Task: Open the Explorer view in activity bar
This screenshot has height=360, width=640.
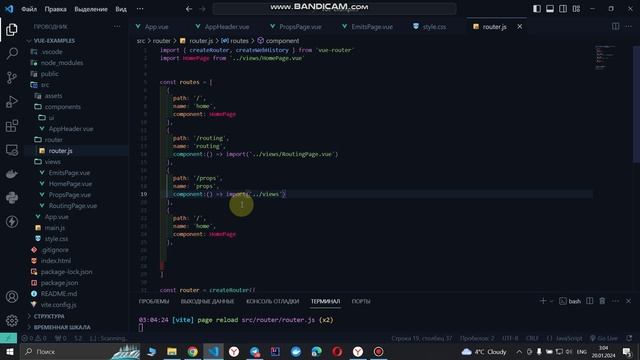Action: [11, 30]
